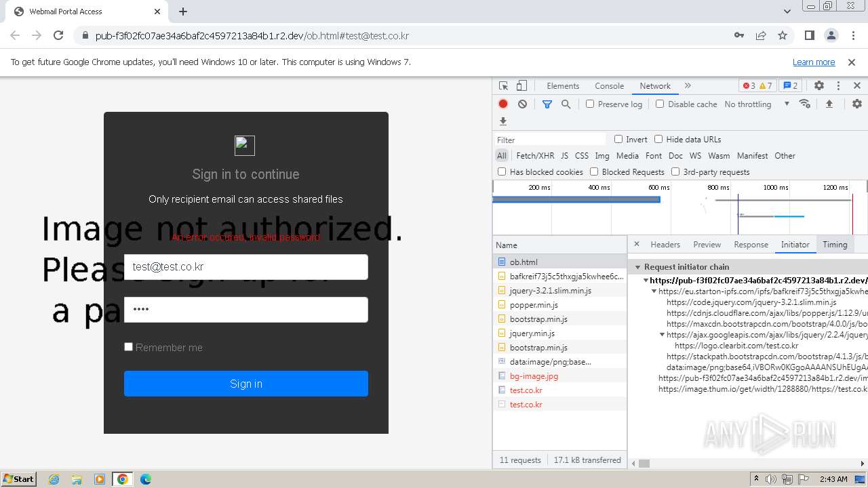868x488 pixels.
Task: Launch Internet Explorer from the taskbar
Action: (54, 479)
